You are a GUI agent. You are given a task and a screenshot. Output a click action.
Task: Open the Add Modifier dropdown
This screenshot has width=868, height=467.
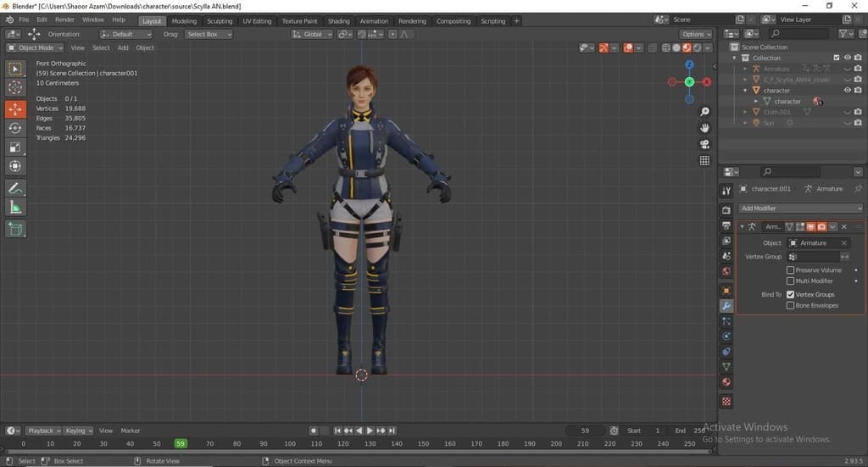[x=800, y=208]
